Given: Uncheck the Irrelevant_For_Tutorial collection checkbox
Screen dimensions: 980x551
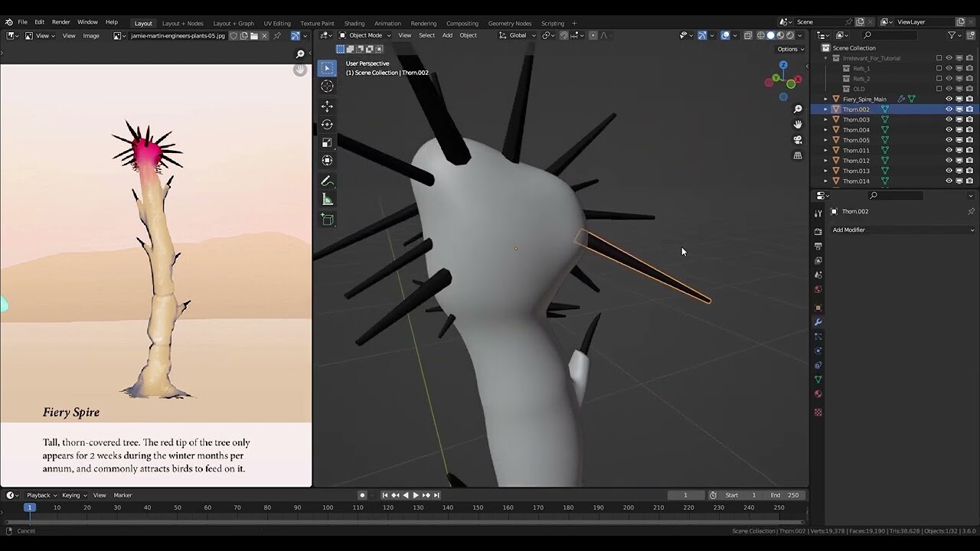Looking at the screenshot, I should click(937, 57).
